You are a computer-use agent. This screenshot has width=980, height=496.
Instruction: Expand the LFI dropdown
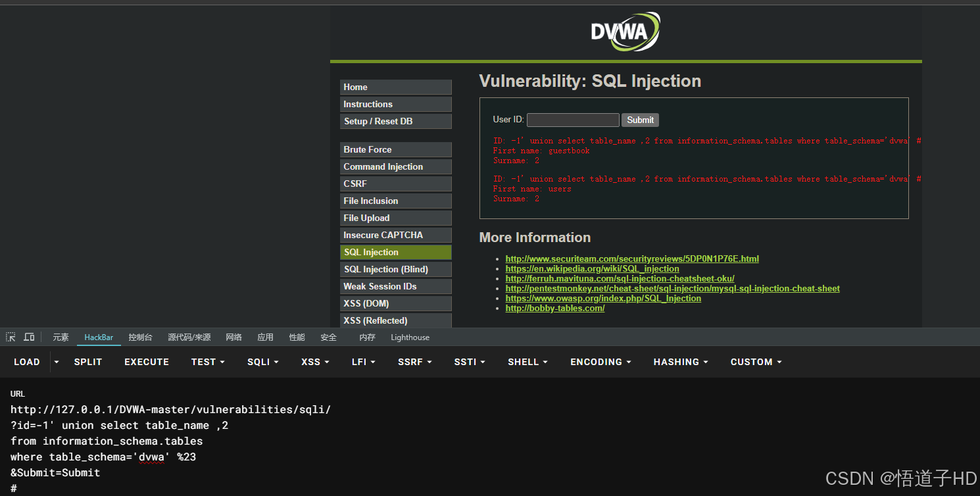point(364,362)
